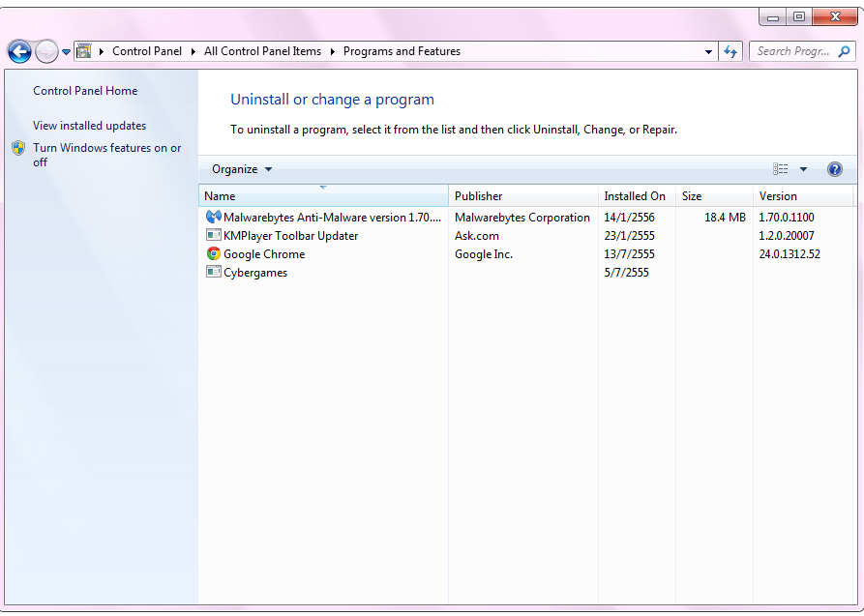Click the Windows features shield icon
The height and width of the screenshot is (616, 864).
(18, 148)
